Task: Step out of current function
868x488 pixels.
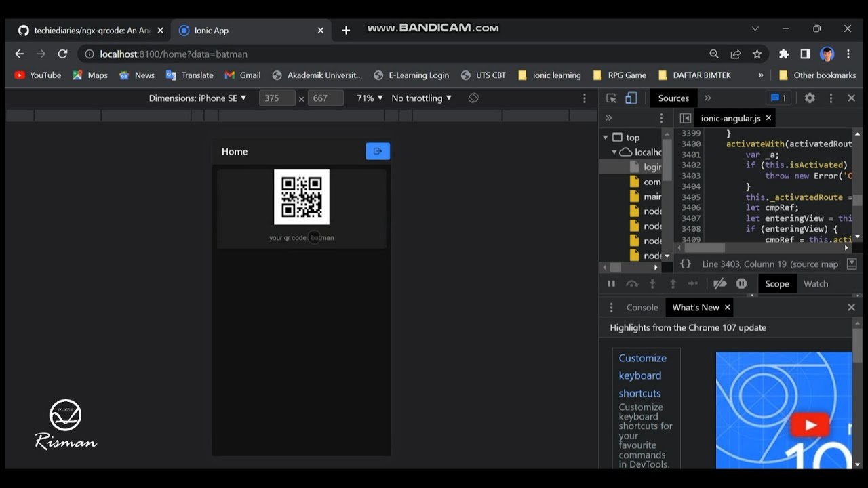Action: click(x=673, y=284)
